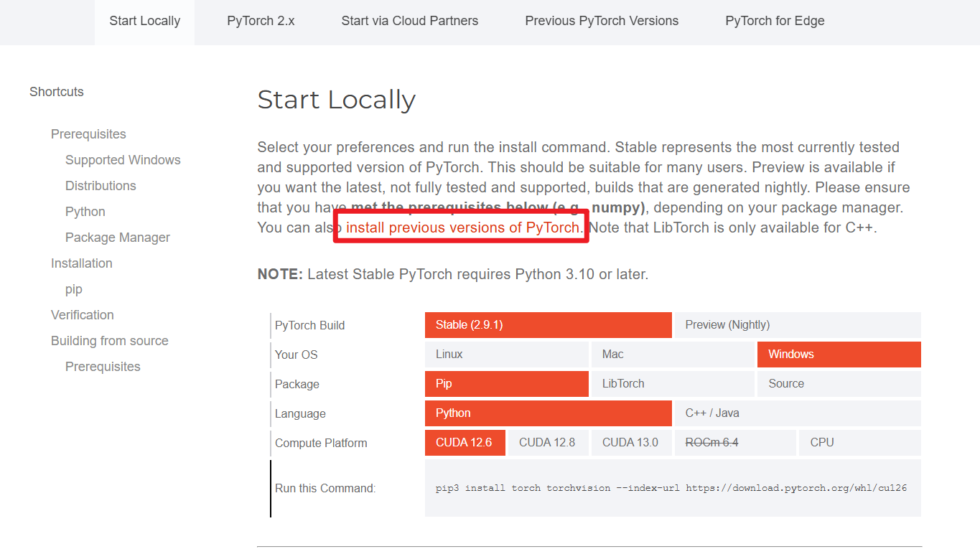The width and height of the screenshot is (980, 549).
Task: Choose CPU compute platform
Action: coord(860,443)
